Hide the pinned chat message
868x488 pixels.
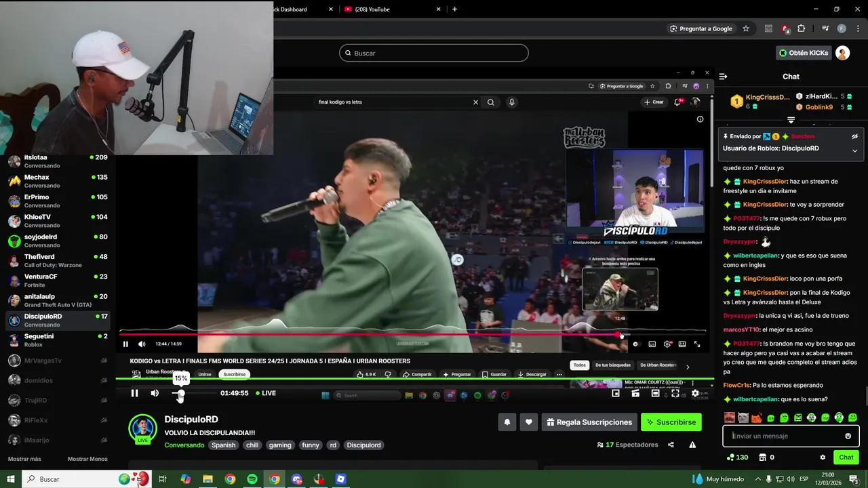[x=854, y=136]
